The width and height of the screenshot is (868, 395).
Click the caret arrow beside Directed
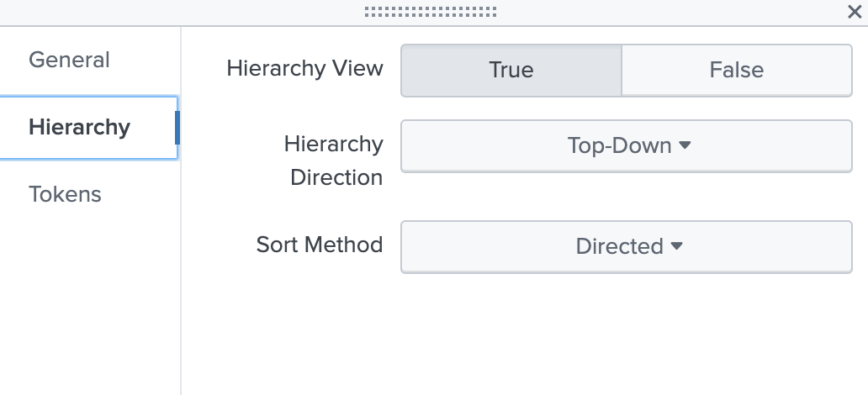coord(676,246)
